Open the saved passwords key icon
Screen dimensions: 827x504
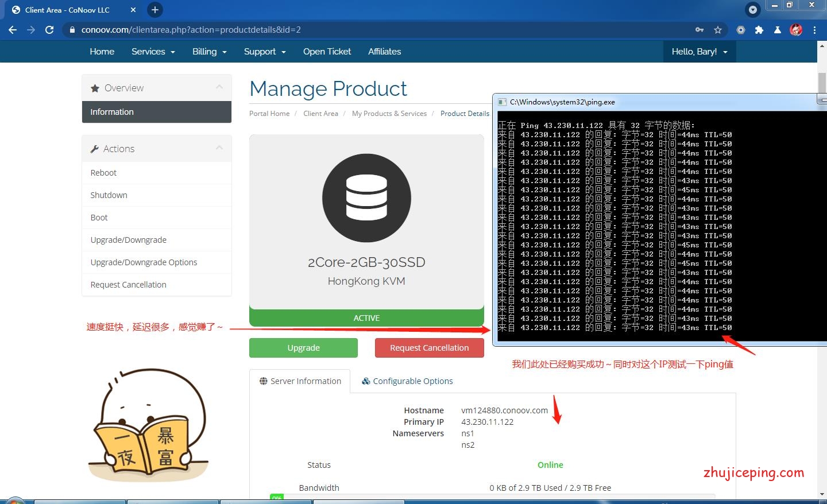tap(700, 30)
